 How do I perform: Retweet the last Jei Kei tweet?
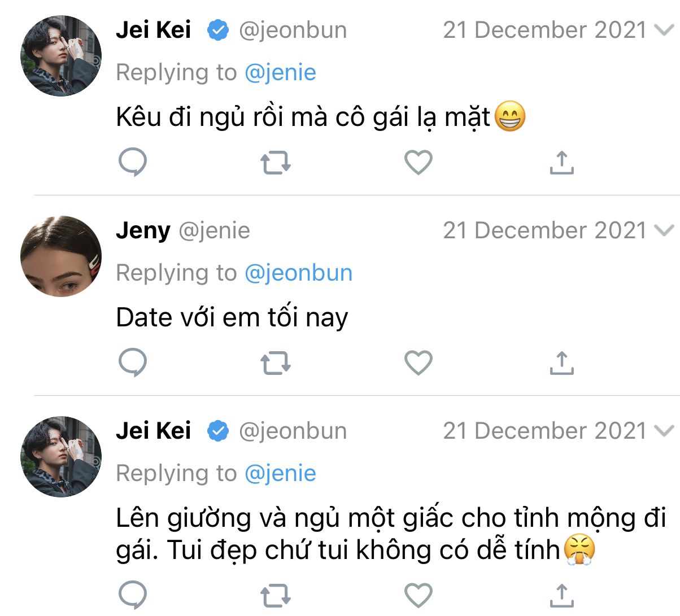click(x=276, y=595)
